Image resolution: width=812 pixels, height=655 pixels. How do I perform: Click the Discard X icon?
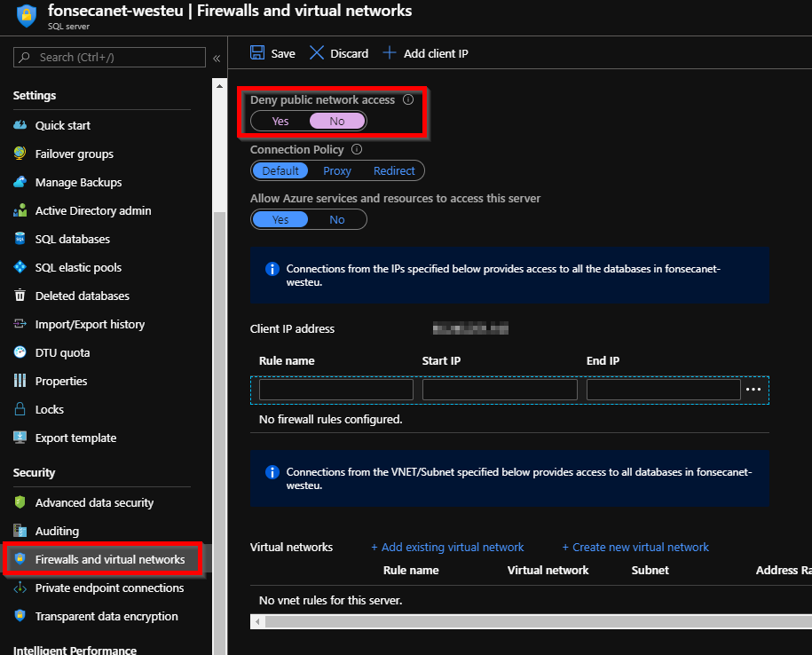click(317, 53)
